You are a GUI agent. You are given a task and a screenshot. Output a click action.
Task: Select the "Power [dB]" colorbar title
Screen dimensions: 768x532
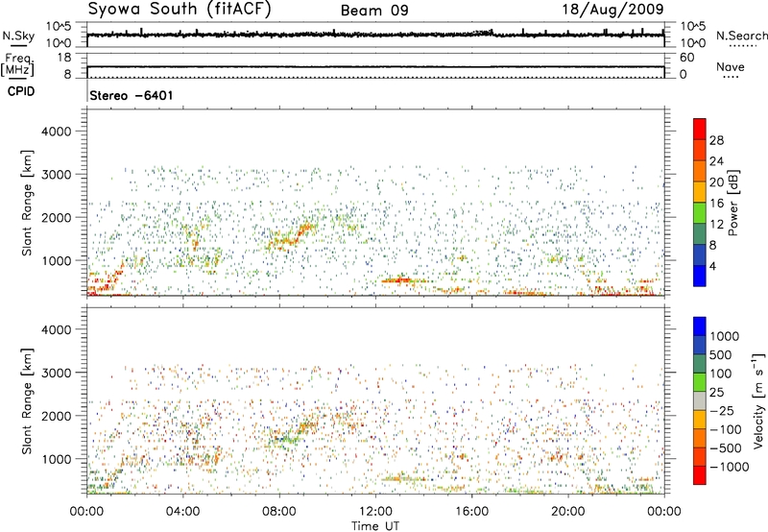click(x=732, y=203)
